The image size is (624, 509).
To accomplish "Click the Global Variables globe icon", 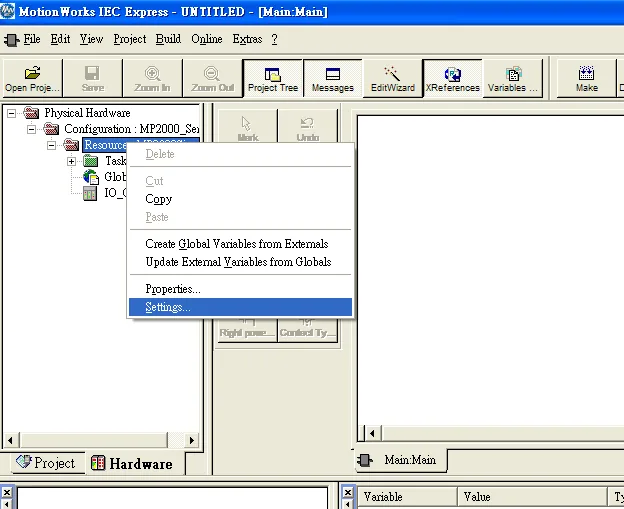I will click(x=91, y=177).
